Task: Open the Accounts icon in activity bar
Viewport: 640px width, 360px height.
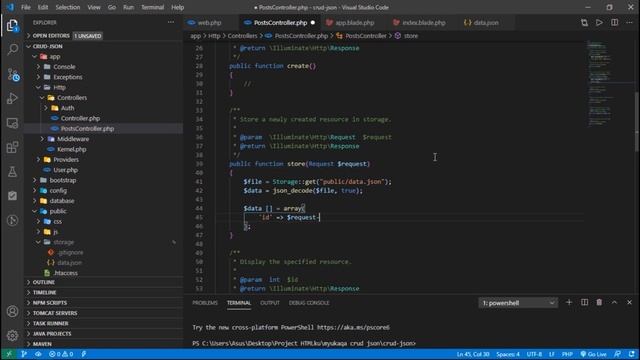Action: pos(12,311)
